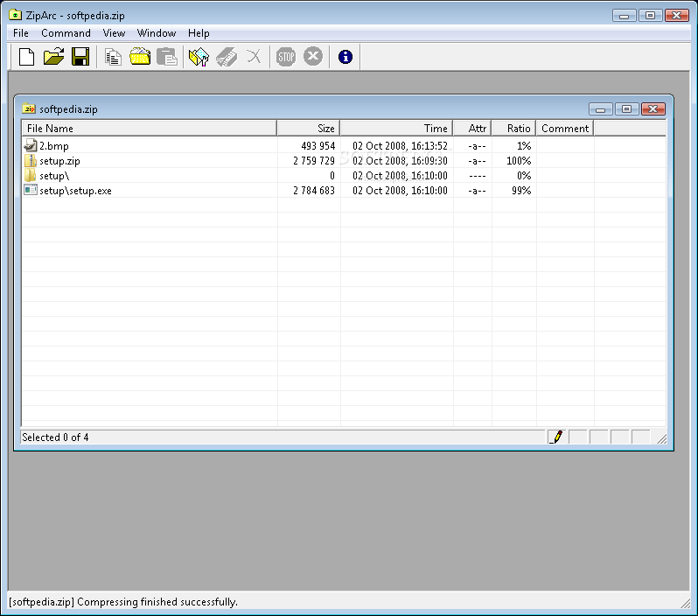
Task: Click the copy documents toolbar icon
Action: [x=113, y=57]
